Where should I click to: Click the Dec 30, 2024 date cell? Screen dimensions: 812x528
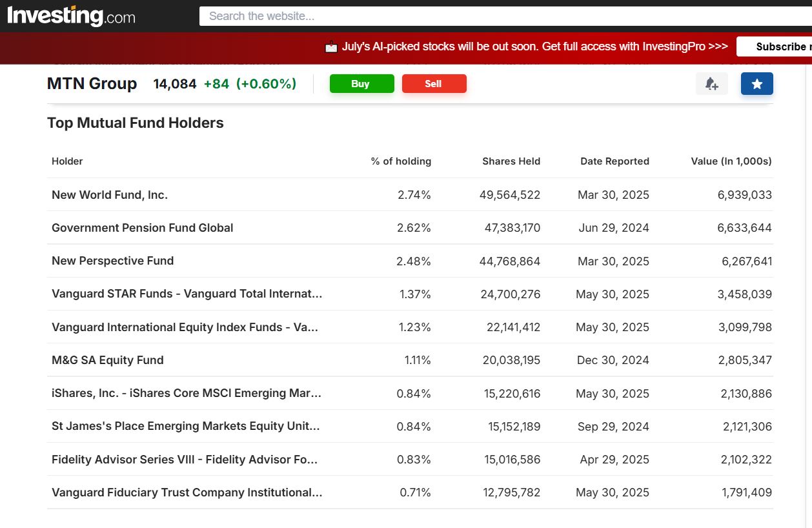(613, 360)
